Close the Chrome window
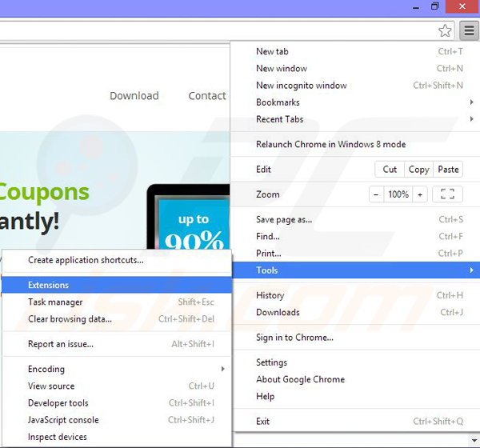 [462, 6]
